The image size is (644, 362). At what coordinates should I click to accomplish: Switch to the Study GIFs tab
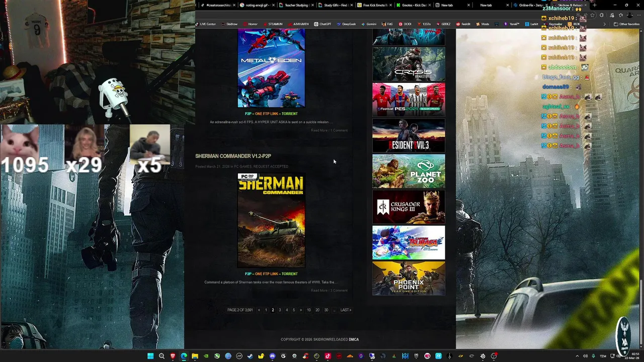coord(336,5)
